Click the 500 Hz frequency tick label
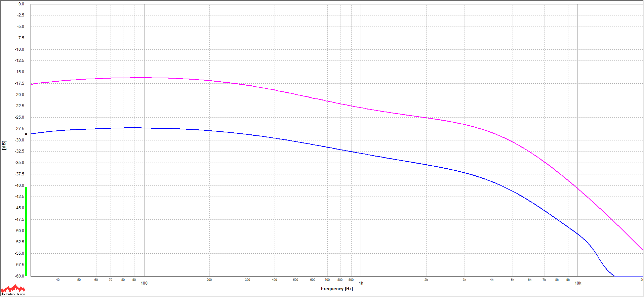 pos(295,280)
